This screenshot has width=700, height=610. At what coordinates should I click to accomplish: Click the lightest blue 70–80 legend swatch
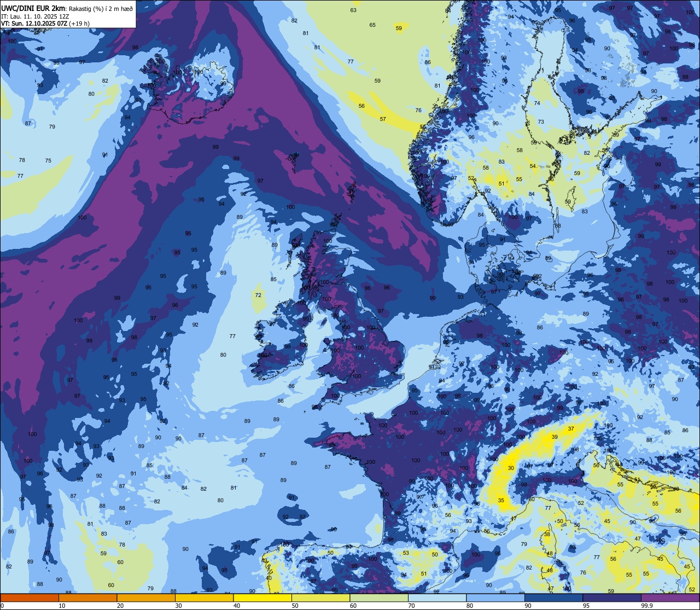point(437,597)
